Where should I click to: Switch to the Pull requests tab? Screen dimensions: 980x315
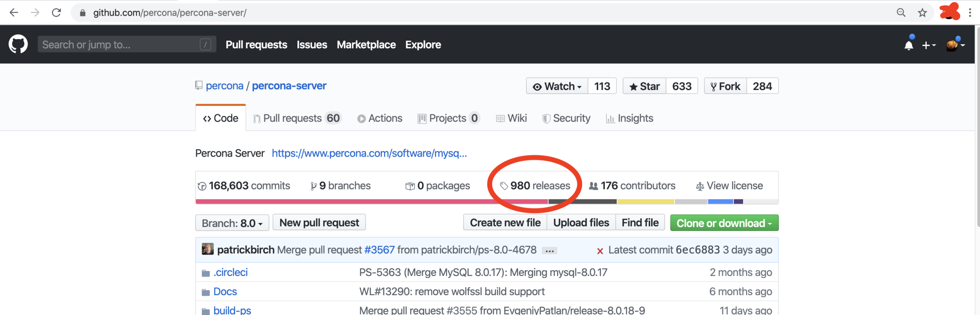coord(296,118)
